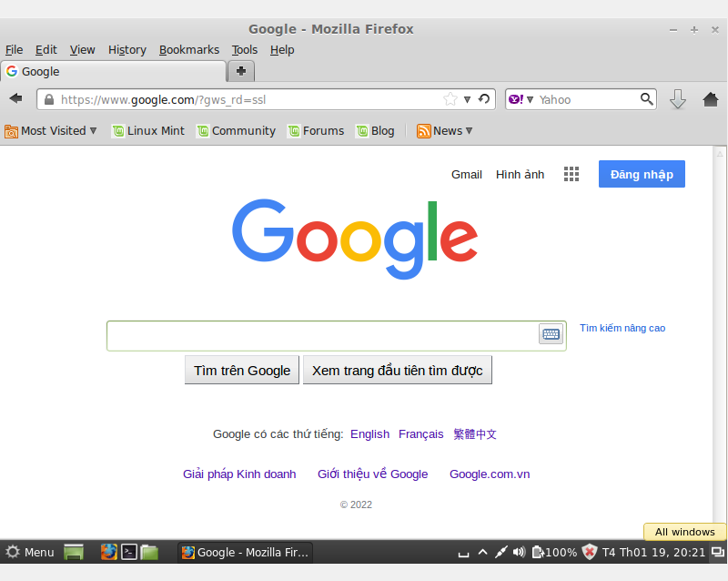Image resolution: width=728 pixels, height=581 pixels.
Task: Switch Google language to English
Action: (370, 434)
